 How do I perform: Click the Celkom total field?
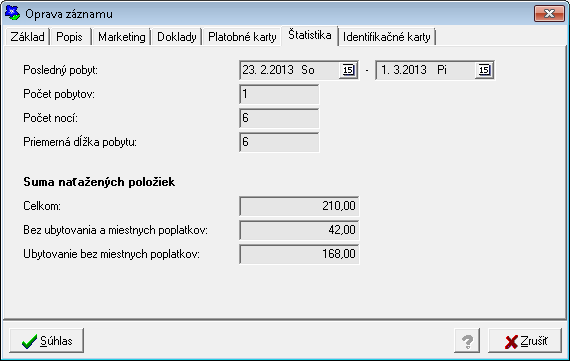[x=299, y=206]
